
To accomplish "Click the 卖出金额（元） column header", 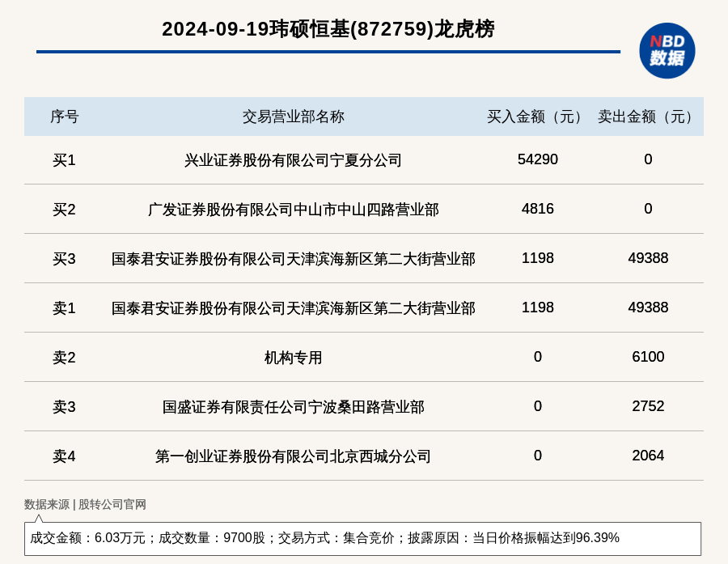I will click(x=648, y=117).
